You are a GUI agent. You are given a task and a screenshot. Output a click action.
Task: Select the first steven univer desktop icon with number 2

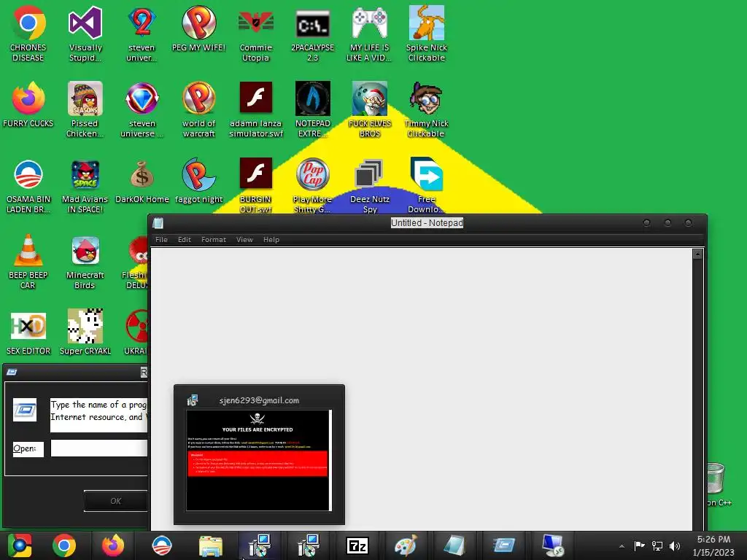(142, 34)
